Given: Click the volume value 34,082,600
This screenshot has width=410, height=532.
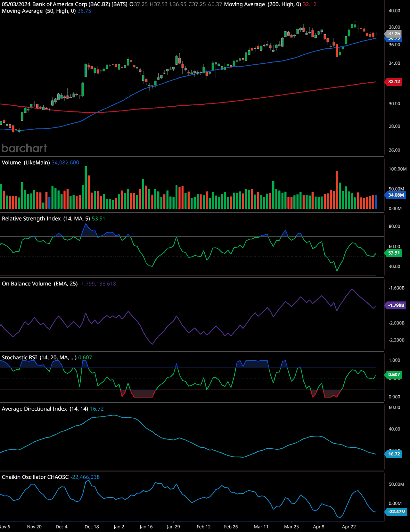Looking at the screenshot, I should pyautogui.click(x=65, y=163).
